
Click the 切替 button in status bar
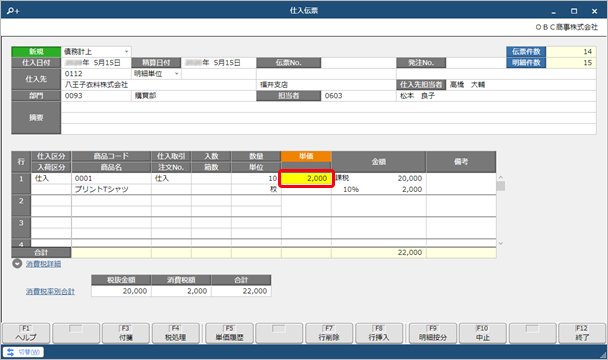[24, 352]
